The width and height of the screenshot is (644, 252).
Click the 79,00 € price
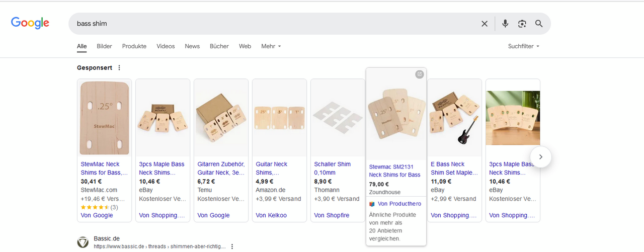coord(379,184)
